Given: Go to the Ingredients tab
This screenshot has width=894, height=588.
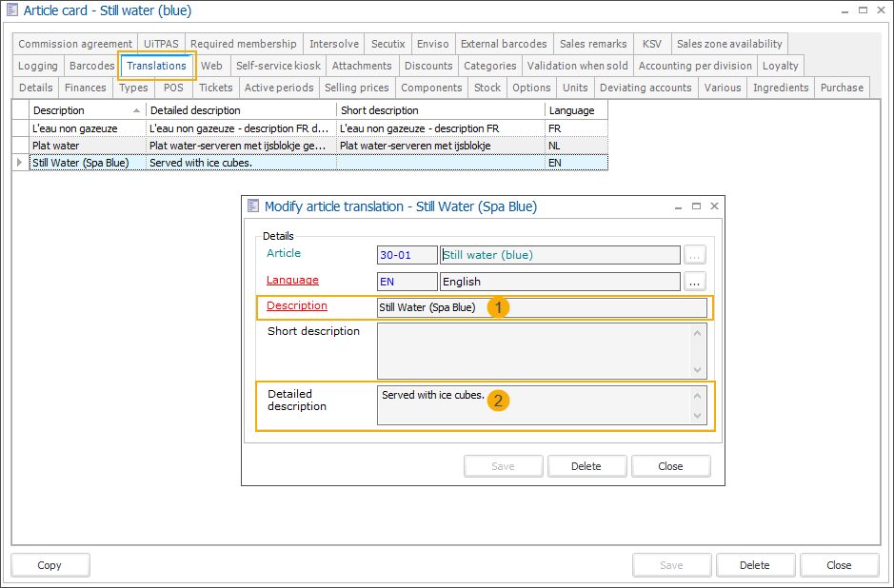Looking at the screenshot, I should [780, 88].
